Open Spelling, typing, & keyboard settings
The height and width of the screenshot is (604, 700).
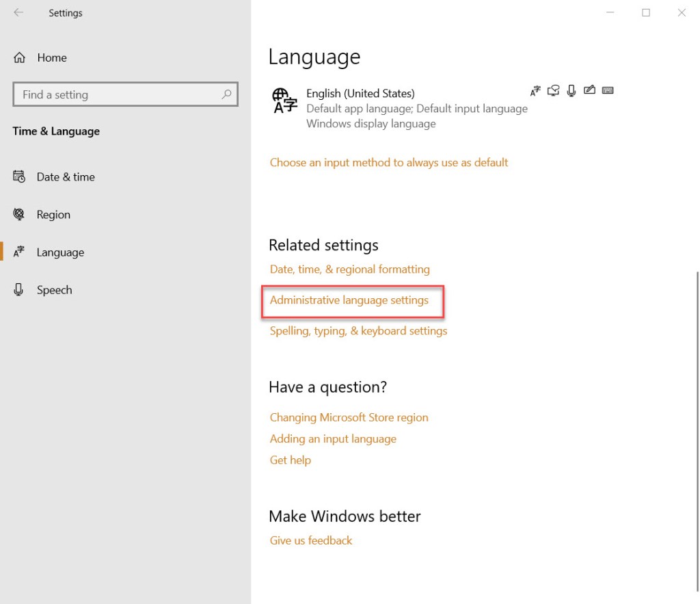coord(358,331)
